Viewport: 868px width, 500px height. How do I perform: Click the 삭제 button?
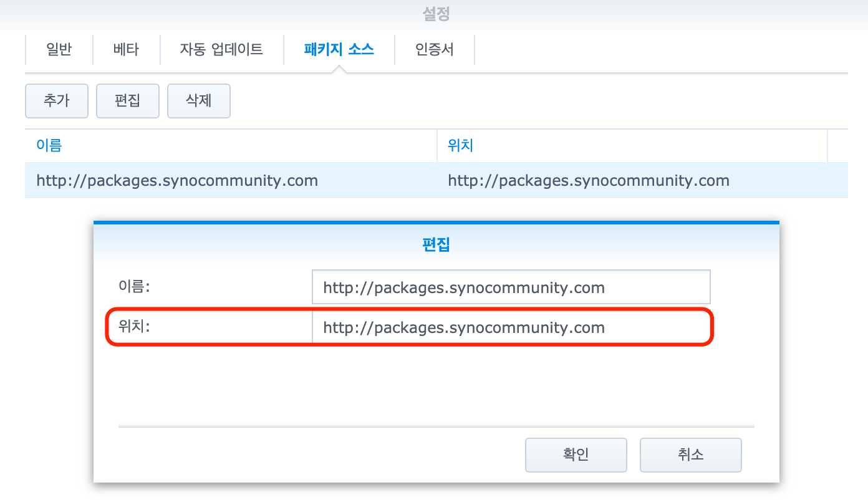point(199,101)
